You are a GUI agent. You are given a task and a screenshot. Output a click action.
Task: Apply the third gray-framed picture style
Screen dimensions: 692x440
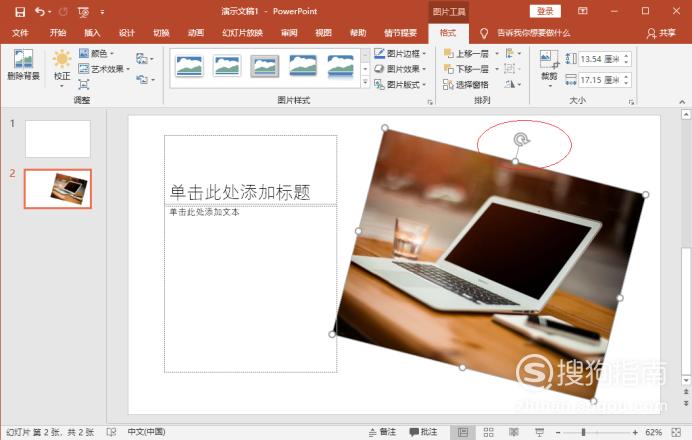(265, 66)
